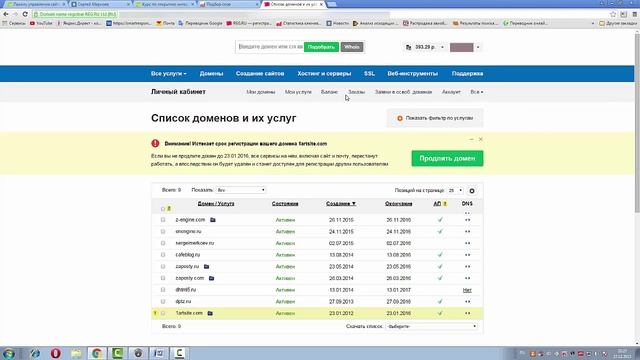Open SSL menu item
The image size is (640, 360).
[x=369, y=73]
